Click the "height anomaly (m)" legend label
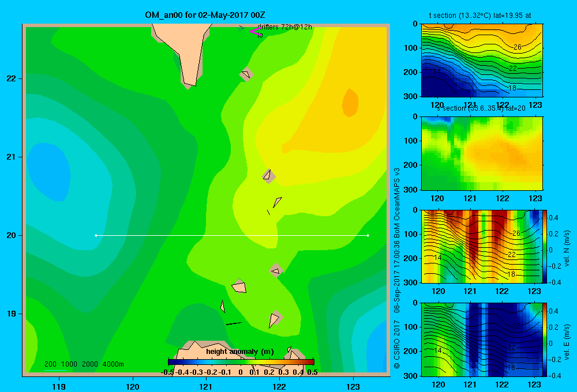Viewport: 577px width, 392px height. click(x=240, y=352)
